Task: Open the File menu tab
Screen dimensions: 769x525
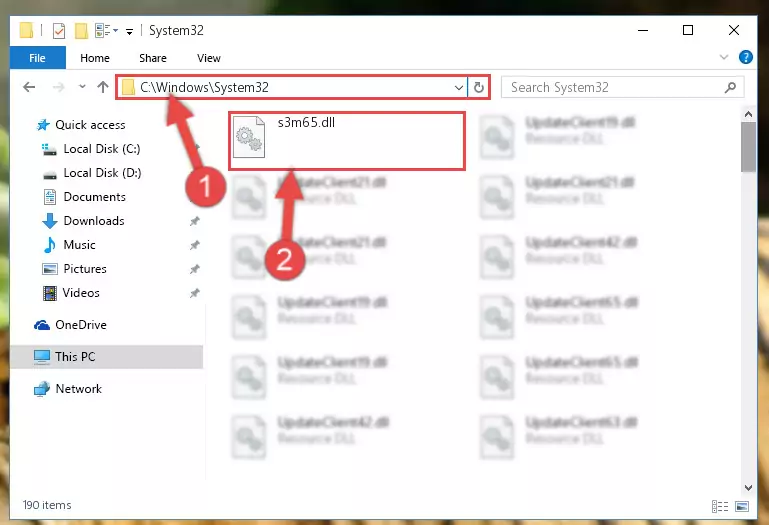Action: tap(37, 58)
